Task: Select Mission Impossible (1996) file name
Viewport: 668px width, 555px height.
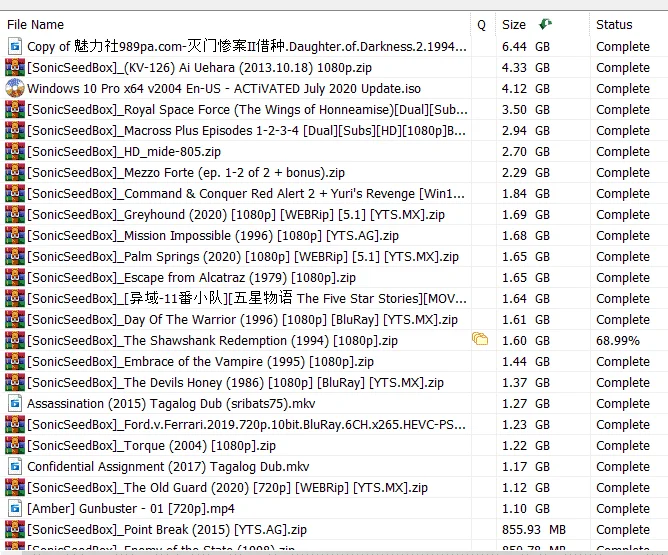Action: [x=213, y=236]
